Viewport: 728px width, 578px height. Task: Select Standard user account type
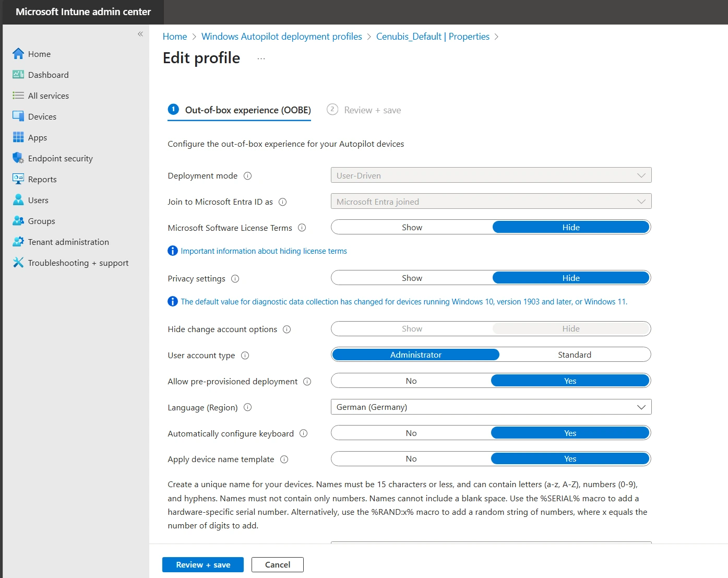click(575, 355)
